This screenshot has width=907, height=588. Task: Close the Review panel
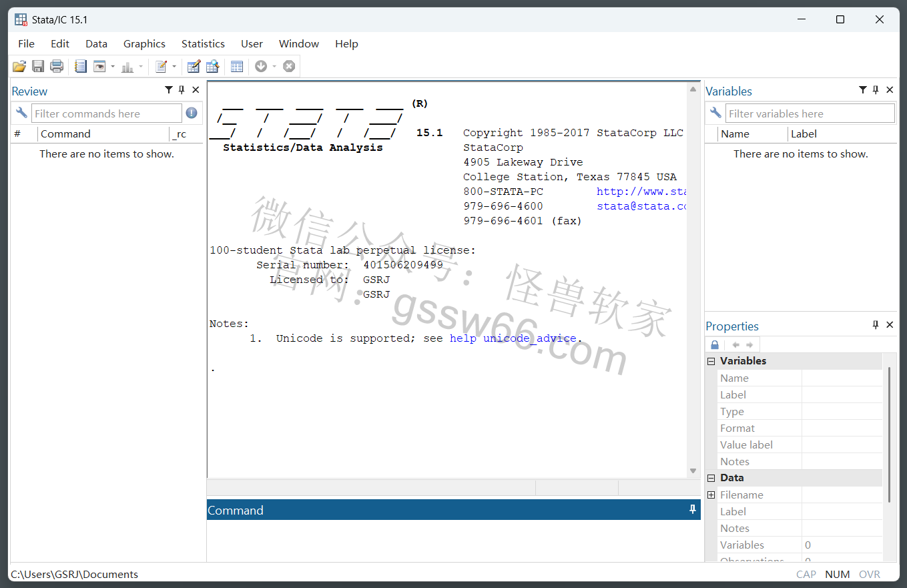196,90
